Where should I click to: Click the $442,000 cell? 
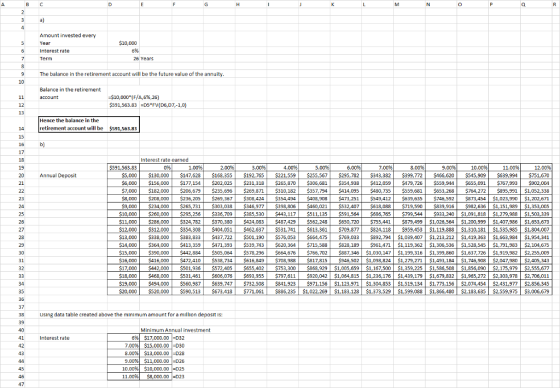[x=155, y=268]
